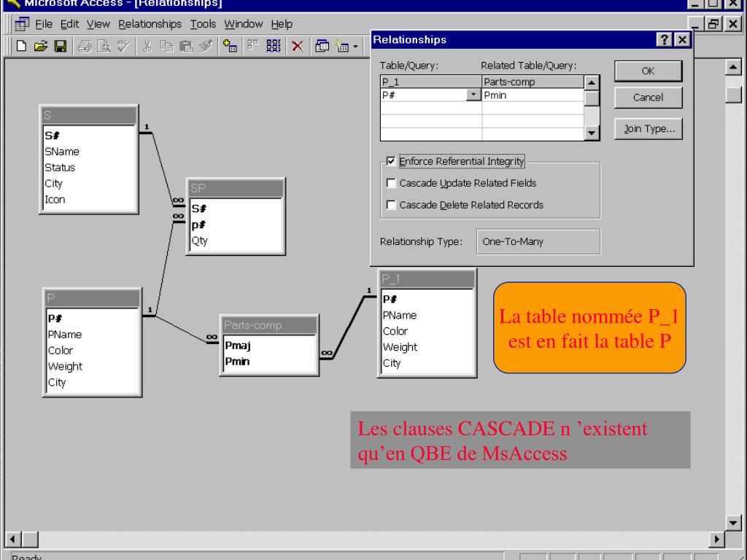The image size is (747, 560).
Task: Click the Open folder toolbar icon
Action: tap(41, 46)
